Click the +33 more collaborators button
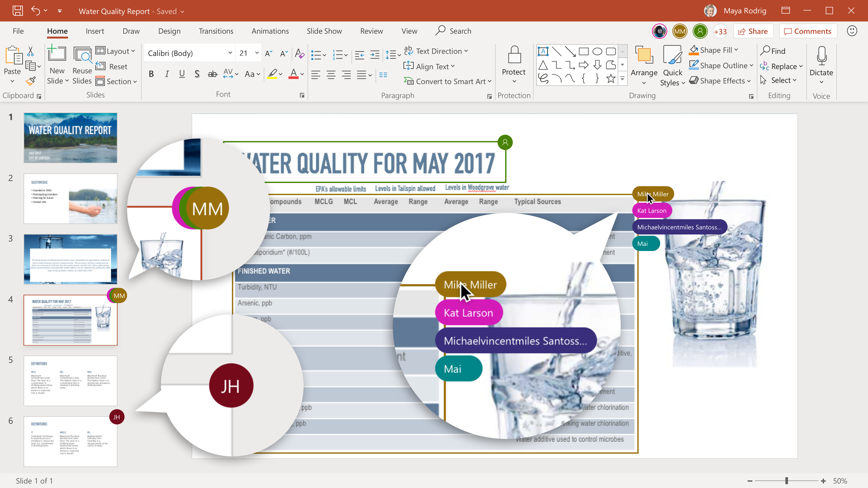The width and height of the screenshot is (868, 488). click(720, 31)
